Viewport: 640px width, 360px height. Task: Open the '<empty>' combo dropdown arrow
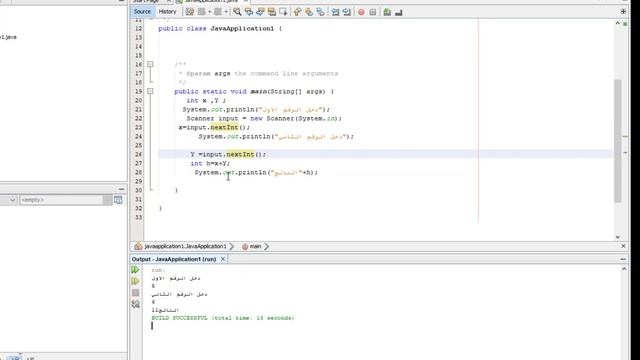[x=107, y=200]
